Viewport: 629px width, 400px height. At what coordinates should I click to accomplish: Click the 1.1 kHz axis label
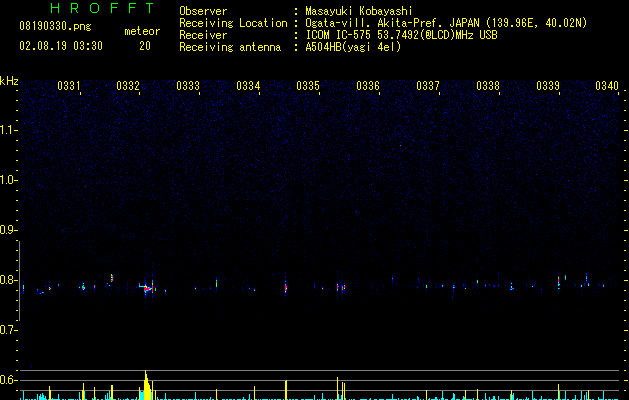point(8,130)
